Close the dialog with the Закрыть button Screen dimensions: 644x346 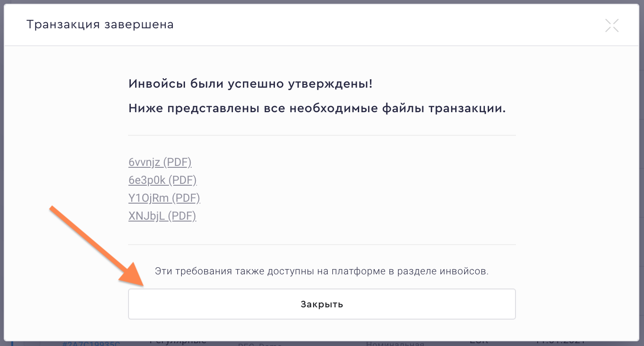[322, 304]
